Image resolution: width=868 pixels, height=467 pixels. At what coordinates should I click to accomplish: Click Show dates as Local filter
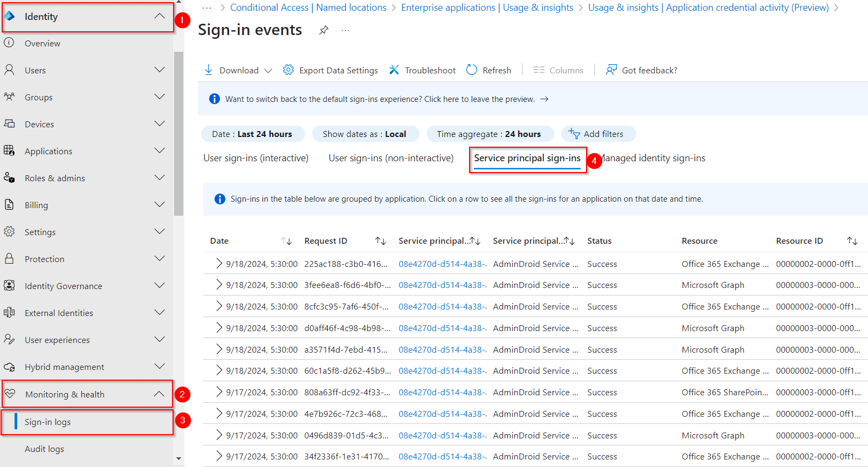pyautogui.click(x=364, y=134)
